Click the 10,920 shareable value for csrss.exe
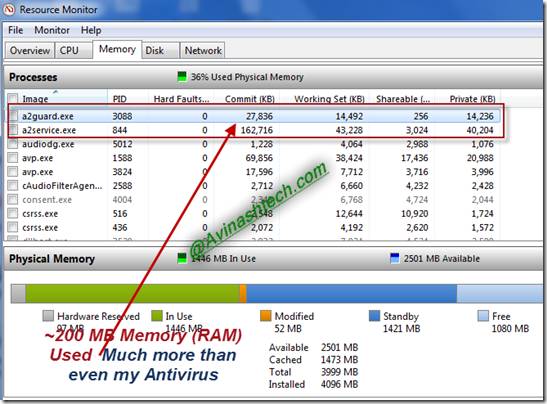The width and height of the screenshot is (547, 404). click(414, 214)
